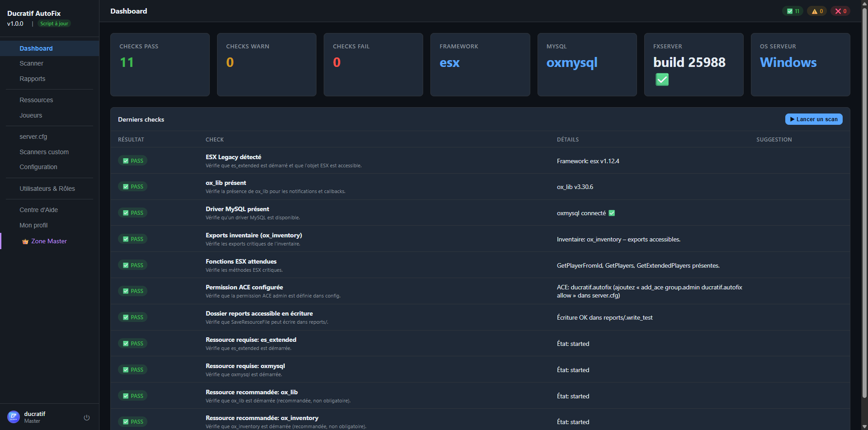
Task: Click the checkmark icon beside oxmysql connecté
Action: click(611, 213)
